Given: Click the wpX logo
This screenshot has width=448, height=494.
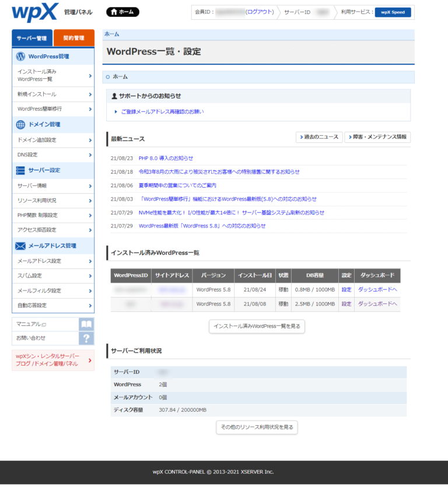Looking at the screenshot, I should click(35, 12).
